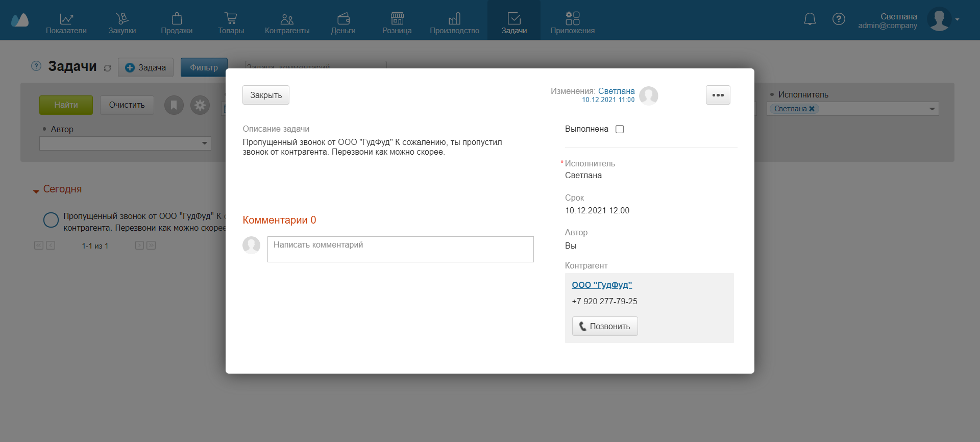Open filter settings gear icon

pos(200,105)
